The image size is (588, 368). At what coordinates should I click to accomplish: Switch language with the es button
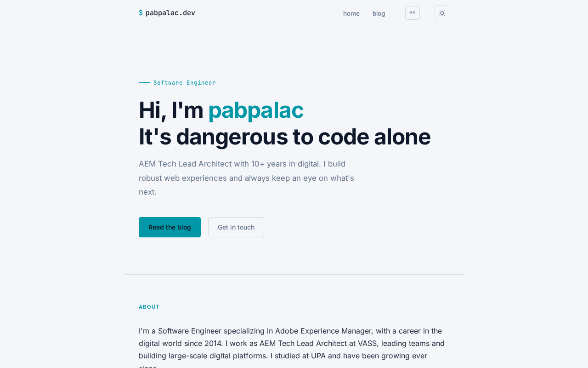(413, 13)
